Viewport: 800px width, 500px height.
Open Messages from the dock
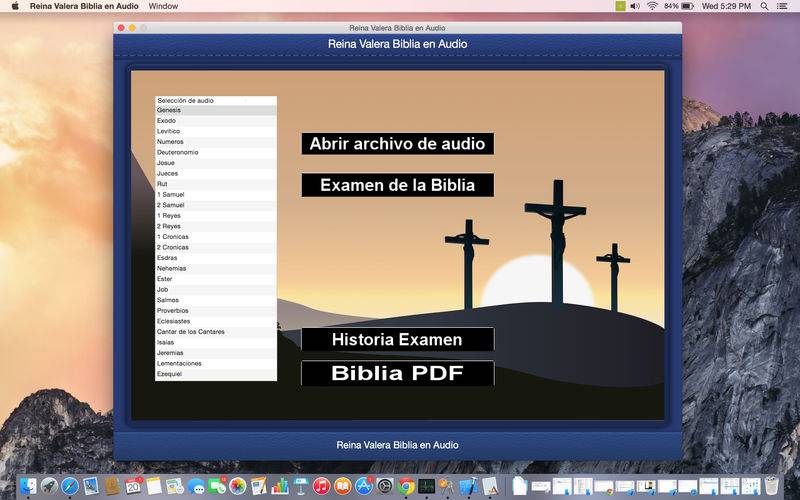(196, 486)
